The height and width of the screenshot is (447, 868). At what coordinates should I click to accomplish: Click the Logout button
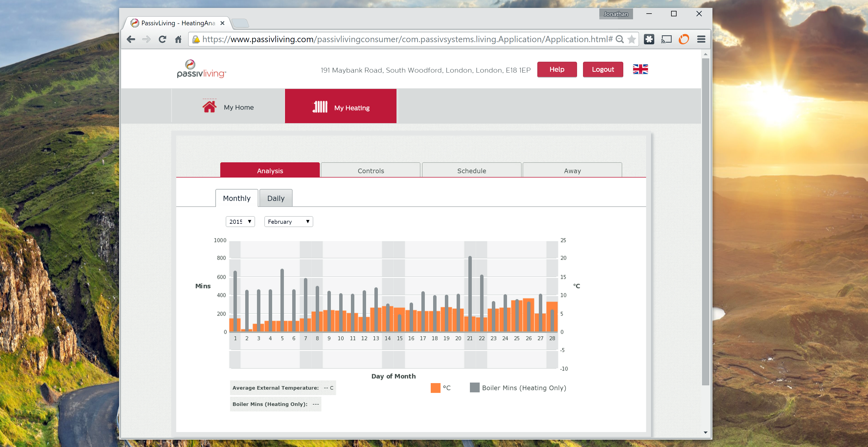603,69
